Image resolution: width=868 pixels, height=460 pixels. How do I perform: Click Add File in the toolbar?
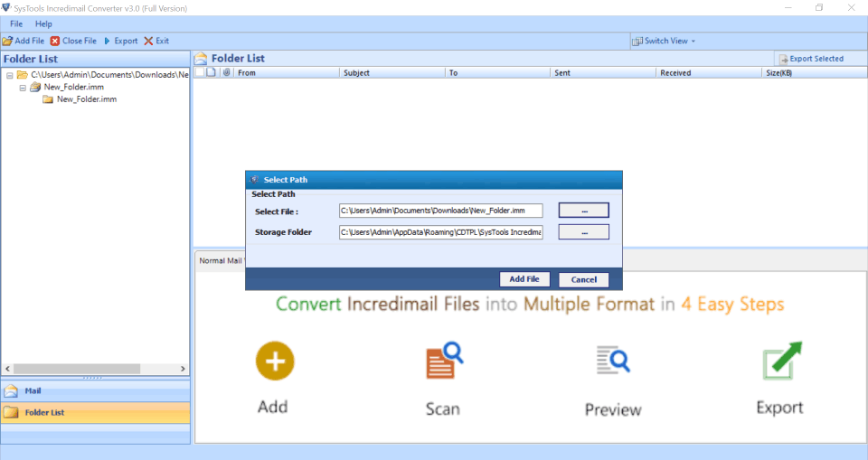click(24, 41)
